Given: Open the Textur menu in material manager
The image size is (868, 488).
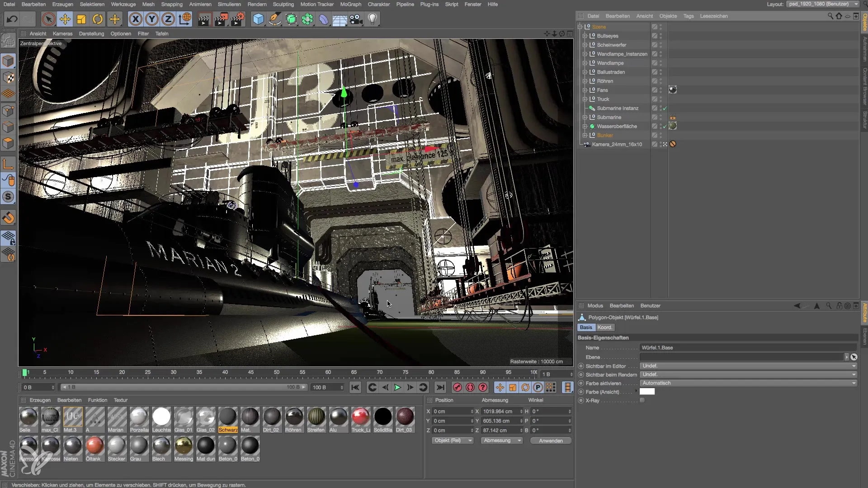Looking at the screenshot, I should tap(120, 400).
